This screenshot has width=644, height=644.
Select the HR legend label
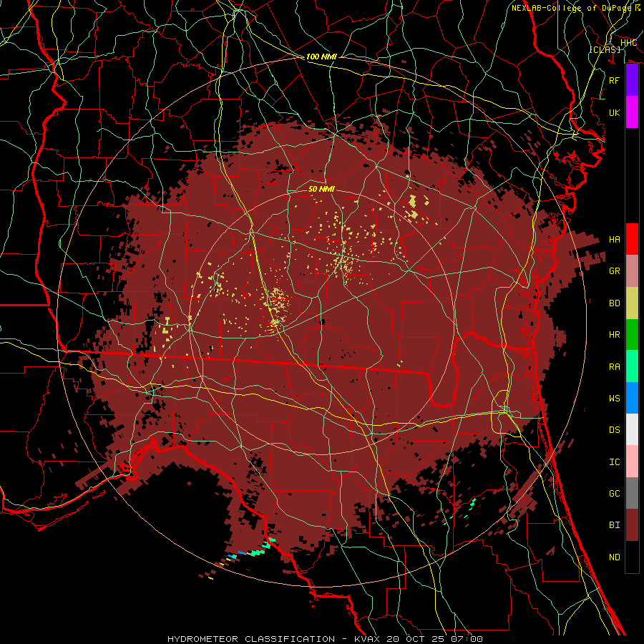coord(614,334)
